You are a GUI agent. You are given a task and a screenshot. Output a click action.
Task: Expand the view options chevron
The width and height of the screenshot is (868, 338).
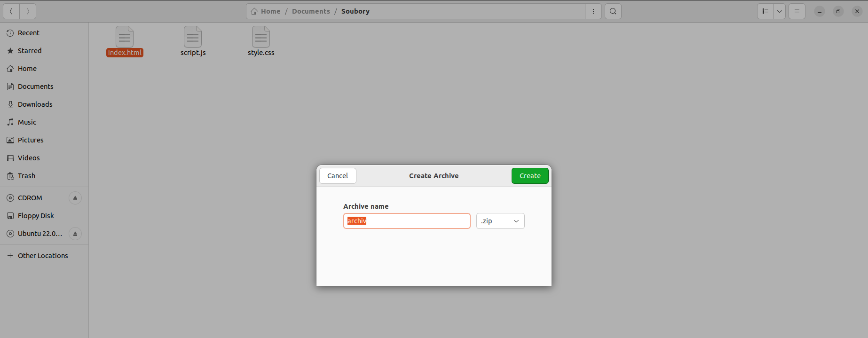(780, 11)
